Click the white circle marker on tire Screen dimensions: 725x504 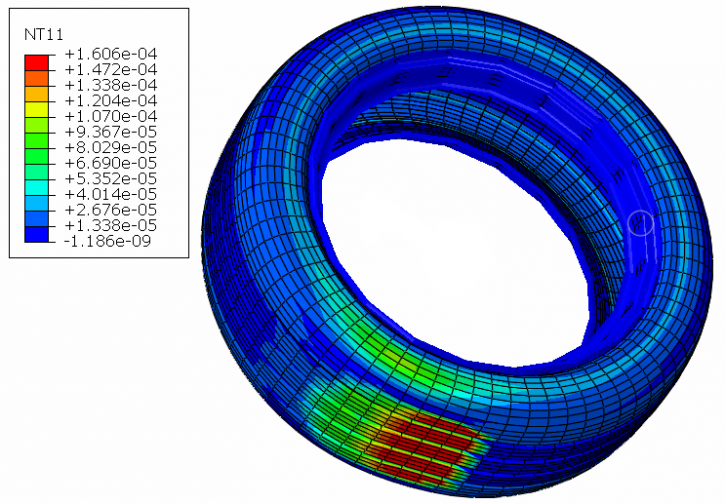(643, 223)
